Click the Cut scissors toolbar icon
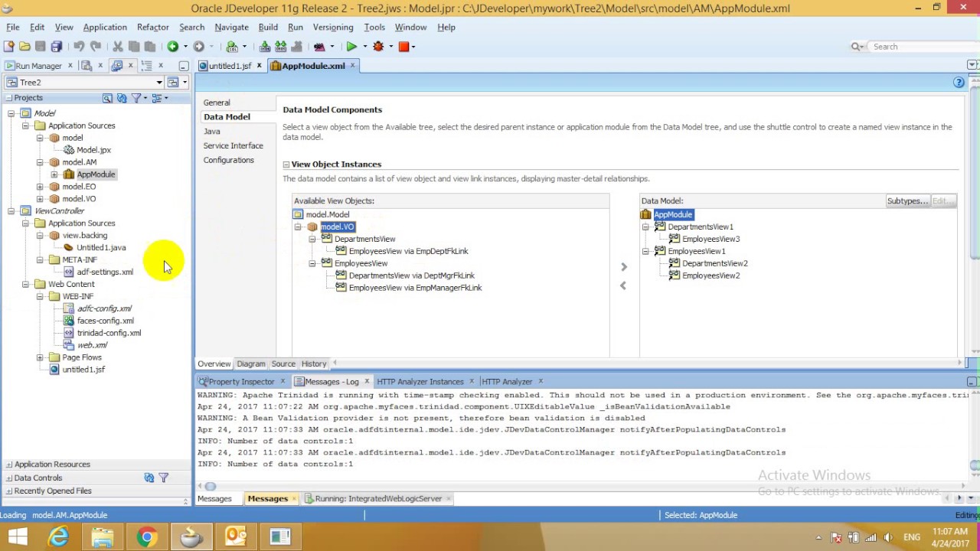The width and height of the screenshot is (980, 551). pyautogui.click(x=118, y=47)
